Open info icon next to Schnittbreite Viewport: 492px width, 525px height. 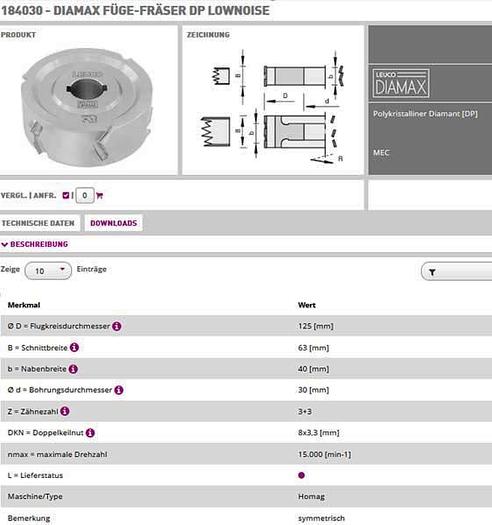point(74,347)
